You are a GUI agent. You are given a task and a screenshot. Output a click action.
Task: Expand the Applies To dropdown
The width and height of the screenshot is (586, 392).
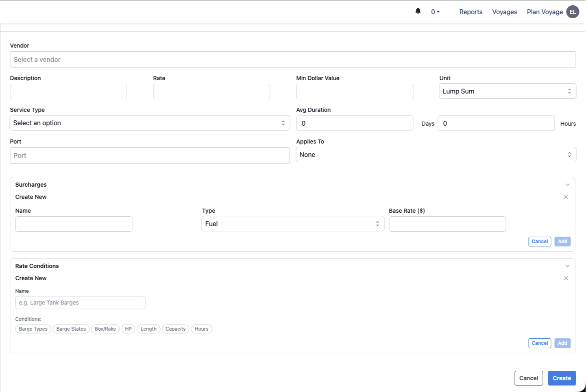tap(436, 155)
